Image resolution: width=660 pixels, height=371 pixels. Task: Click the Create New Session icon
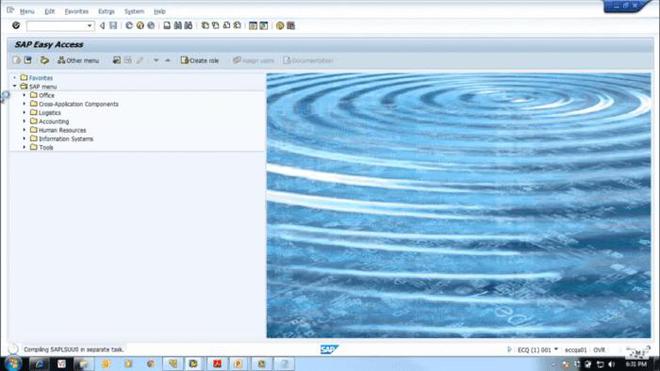coord(253,26)
